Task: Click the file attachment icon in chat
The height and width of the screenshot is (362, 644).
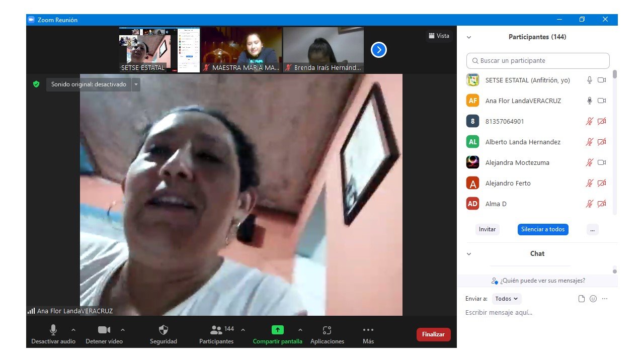Action: 582,299
